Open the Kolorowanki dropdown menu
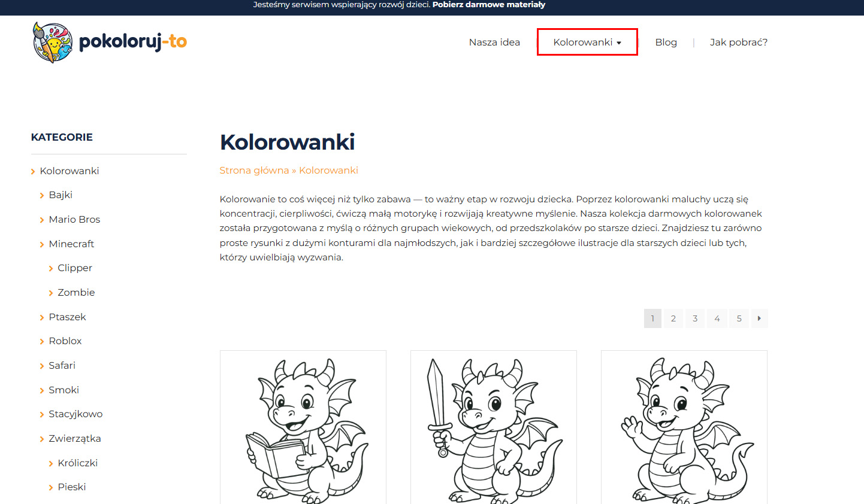 coord(587,42)
